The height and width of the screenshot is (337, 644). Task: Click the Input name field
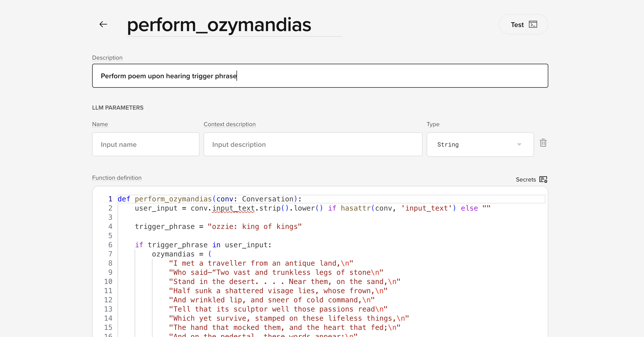146,145
